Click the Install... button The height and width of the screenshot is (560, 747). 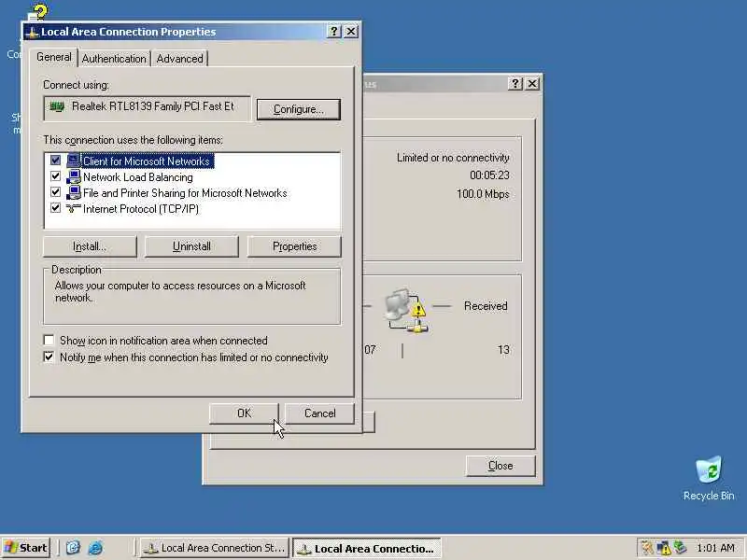coord(90,246)
